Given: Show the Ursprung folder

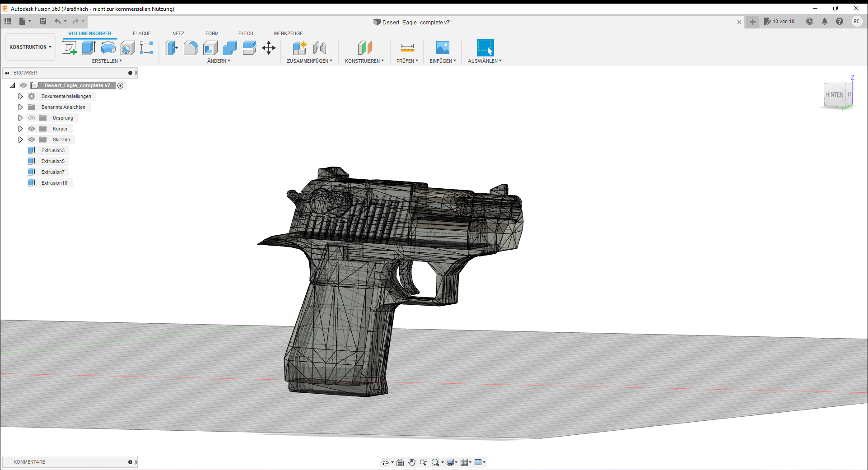Looking at the screenshot, I should click(31, 118).
